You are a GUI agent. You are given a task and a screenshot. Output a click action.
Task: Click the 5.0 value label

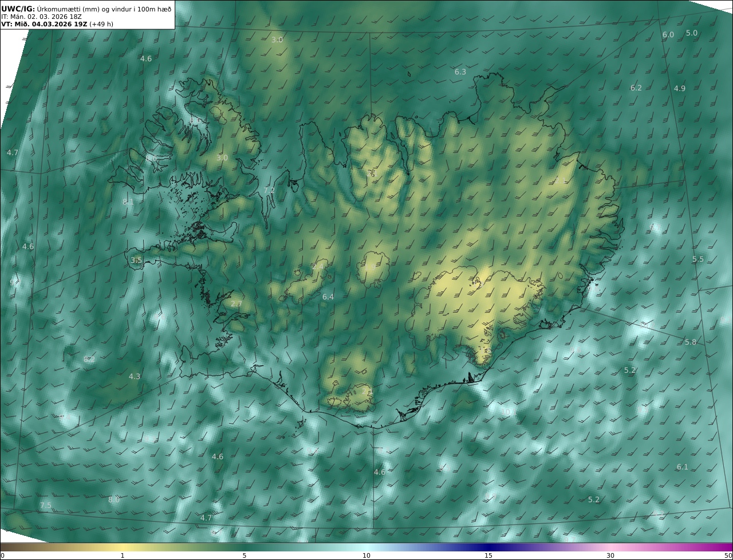(692, 33)
